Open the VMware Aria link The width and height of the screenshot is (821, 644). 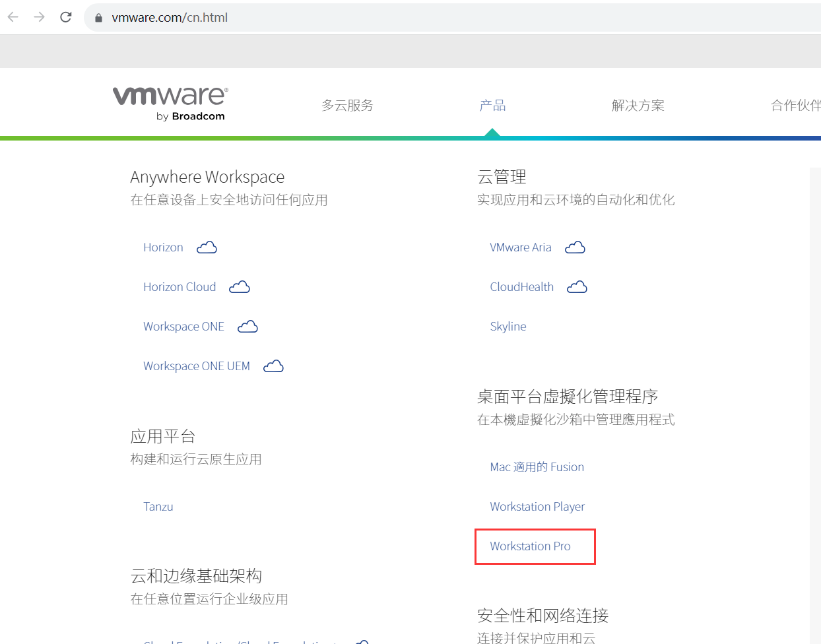pyautogui.click(x=521, y=247)
